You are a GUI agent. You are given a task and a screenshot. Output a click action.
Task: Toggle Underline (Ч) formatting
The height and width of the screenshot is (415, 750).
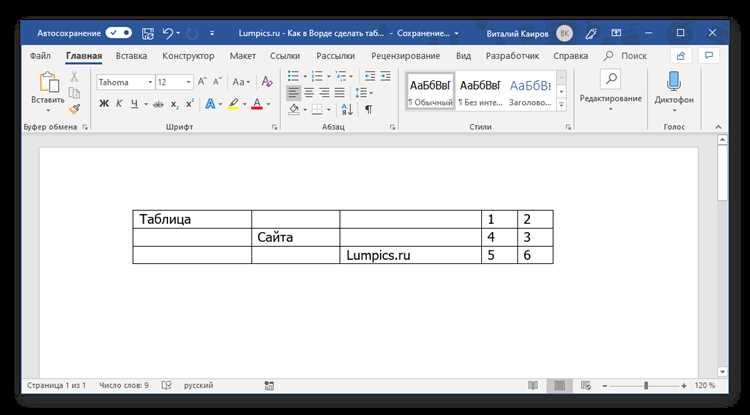coord(134,104)
